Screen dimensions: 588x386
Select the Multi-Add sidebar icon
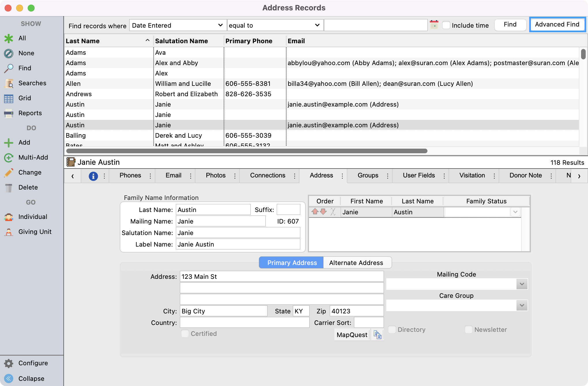pyautogui.click(x=9, y=158)
